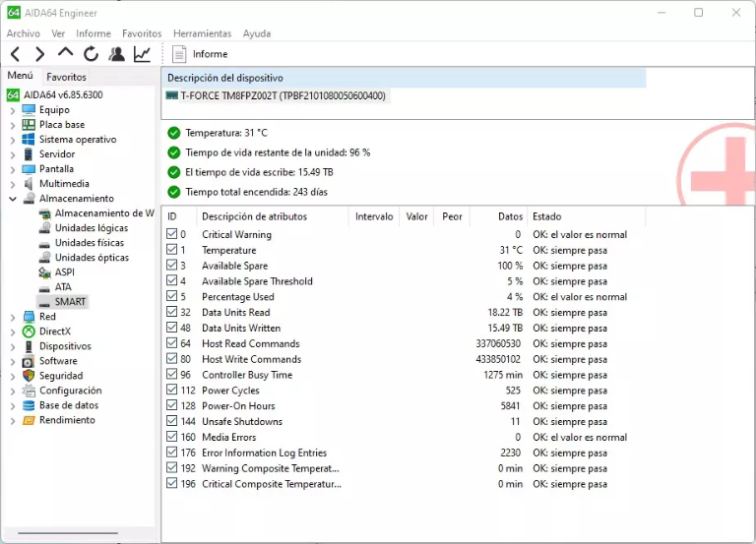This screenshot has height=544, width=756.
Task: Uncheck the Media Errors checkbox
Action: [x=171, y=436]
